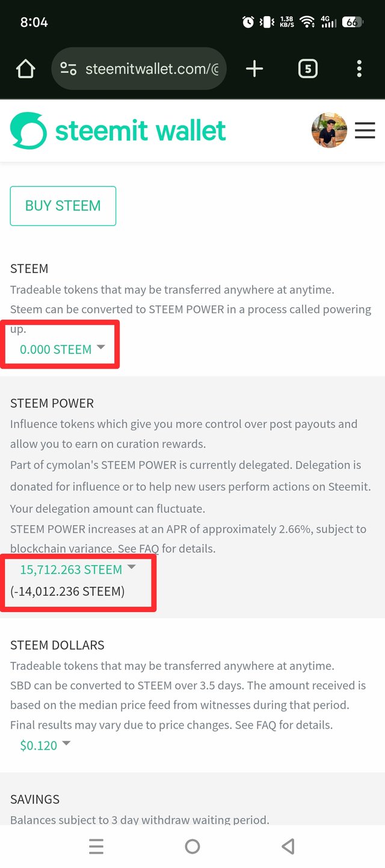Screen dimensions: 385x868
Task: Click the steemit wallet logo
Action: [28, 130]
